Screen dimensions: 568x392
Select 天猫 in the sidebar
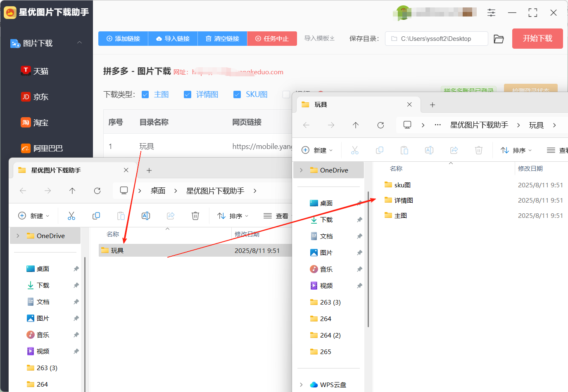(35, 71)
